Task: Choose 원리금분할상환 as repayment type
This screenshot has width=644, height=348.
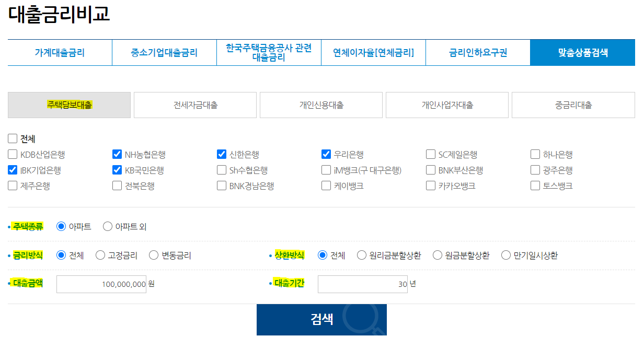Action: point(361,255)
